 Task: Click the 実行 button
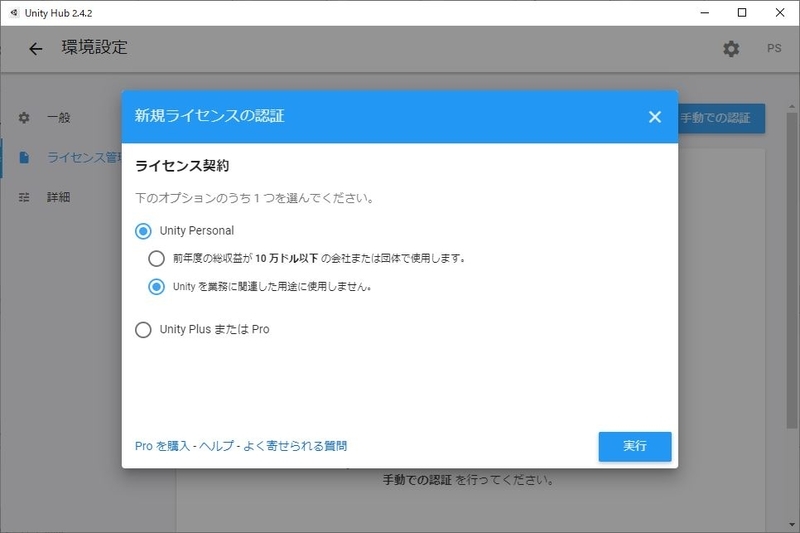pyautogui.click(x=635, y=446)
